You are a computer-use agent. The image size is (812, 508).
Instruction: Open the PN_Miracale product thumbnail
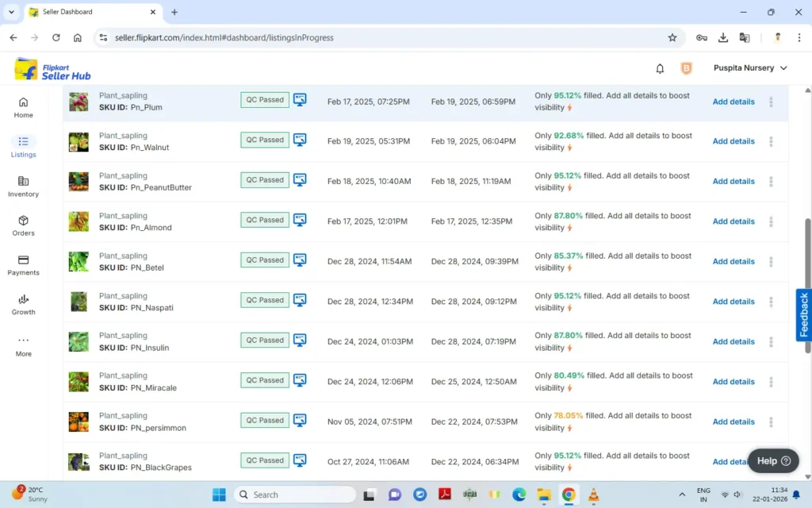point(79,382)
